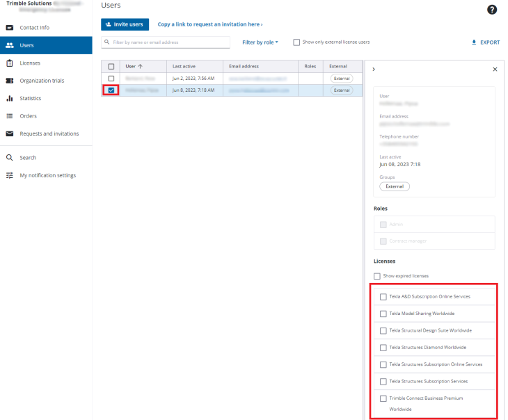Collapse details panel with chevron arrow

[374, 70]
